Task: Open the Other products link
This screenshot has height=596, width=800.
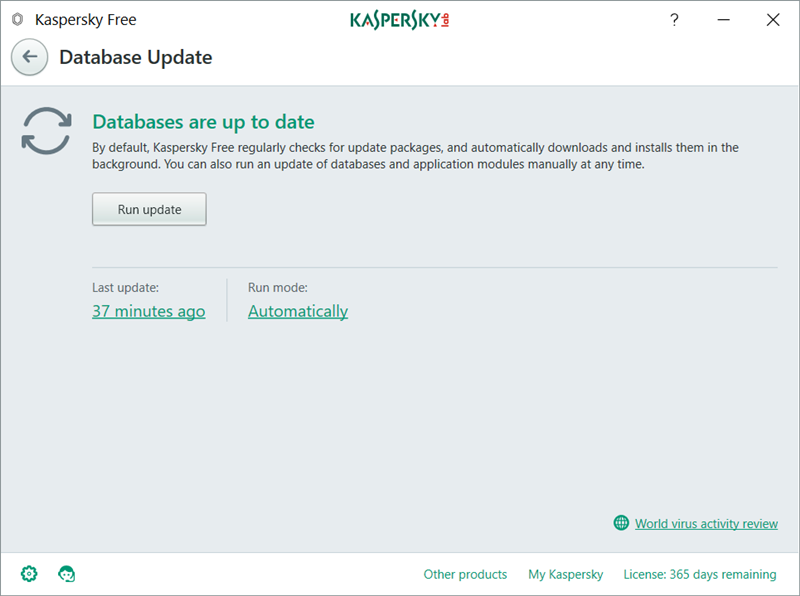Action: tap(465, 574)
